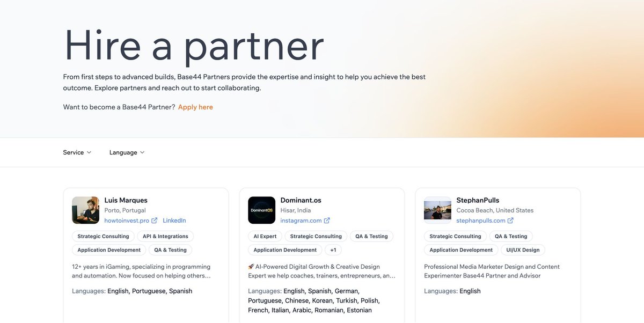Select Strategic Consulting tag on Luis Marques card
The width and height of the screenshot is (644, 323).
point(103,236)
